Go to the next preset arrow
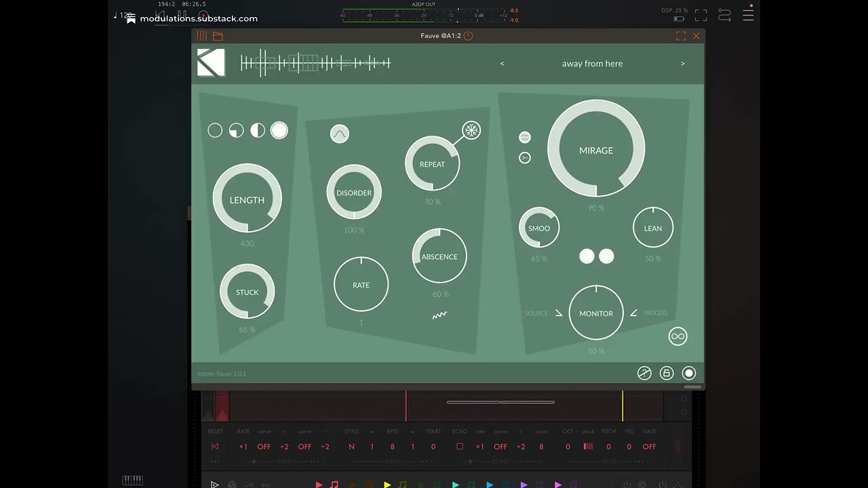 point(683,64)
